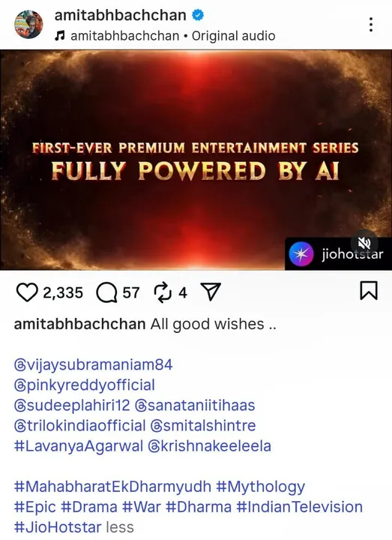Like the post with the heart icon

(27, 292)
